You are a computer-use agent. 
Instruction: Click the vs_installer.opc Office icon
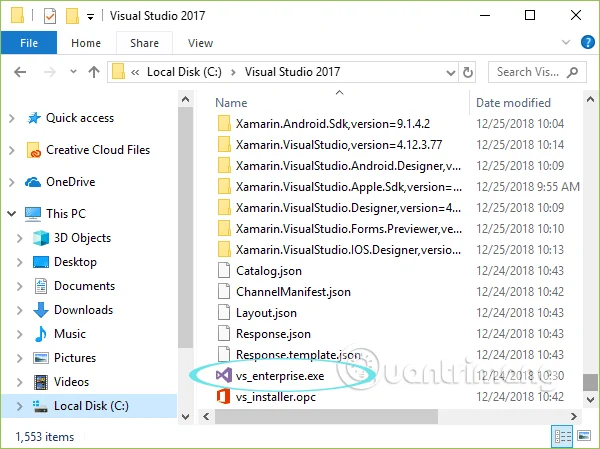(x=224, y=397)
